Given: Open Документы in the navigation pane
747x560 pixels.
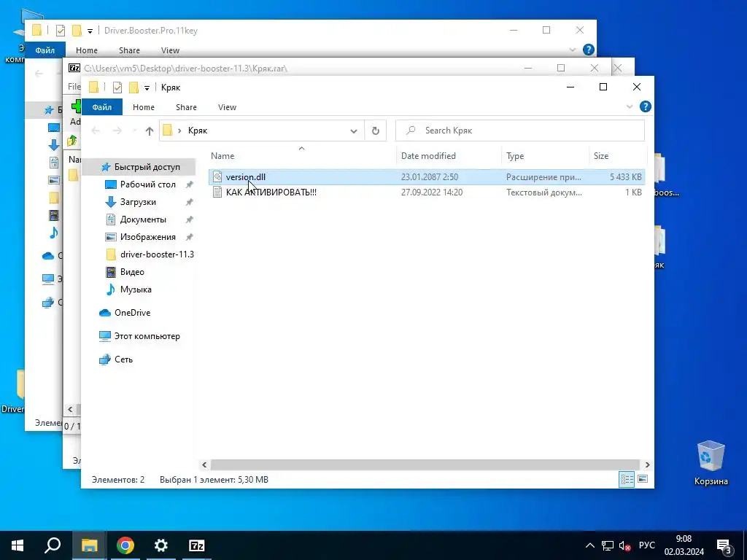Looking at the screenshot, I should click(143, 219).
